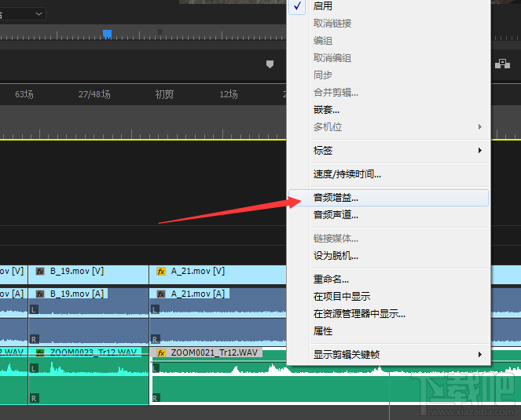Viewport: 521px width, 420px height.
Task: Click the R channel badge on ZOOM0023_Tr12.WAV
Action: (x=34, y=398)
